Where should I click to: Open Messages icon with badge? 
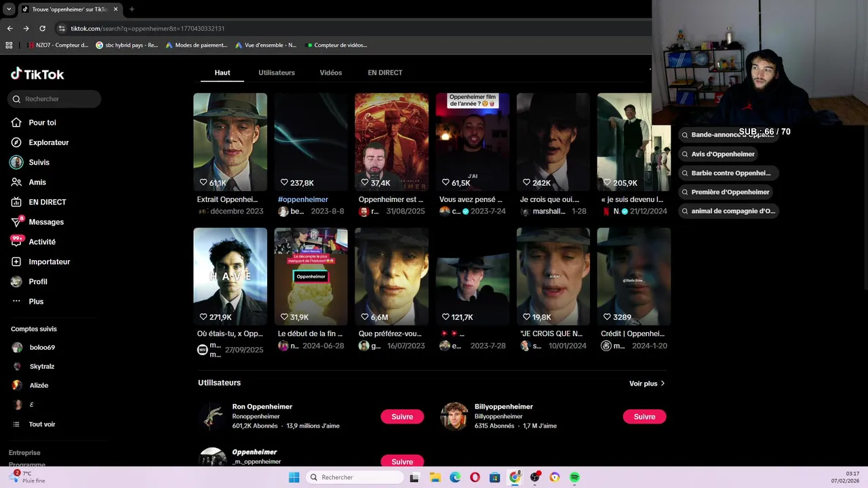pos(16,222)
